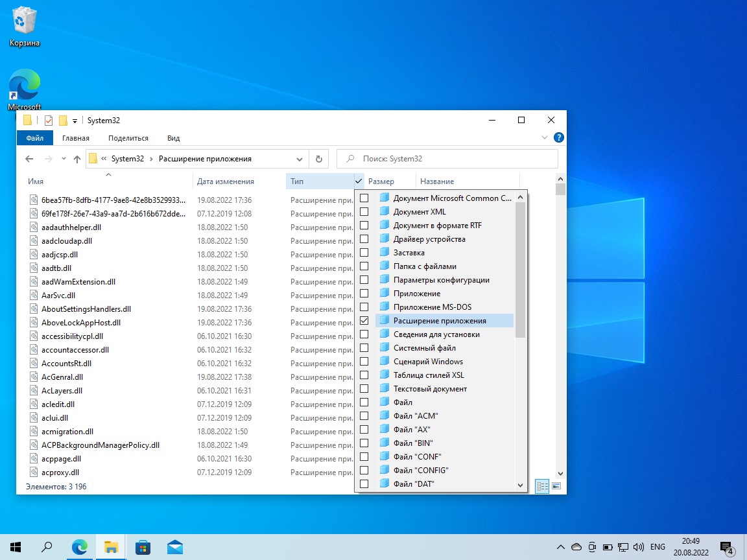This screenshot has width=747, height=560.
Task: Check the 'Заставка' filter checkbox
Action: pos(364,252)
